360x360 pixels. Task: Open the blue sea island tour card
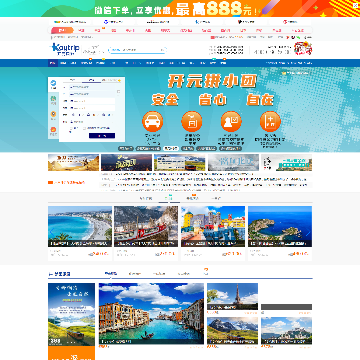pos(280,233)
